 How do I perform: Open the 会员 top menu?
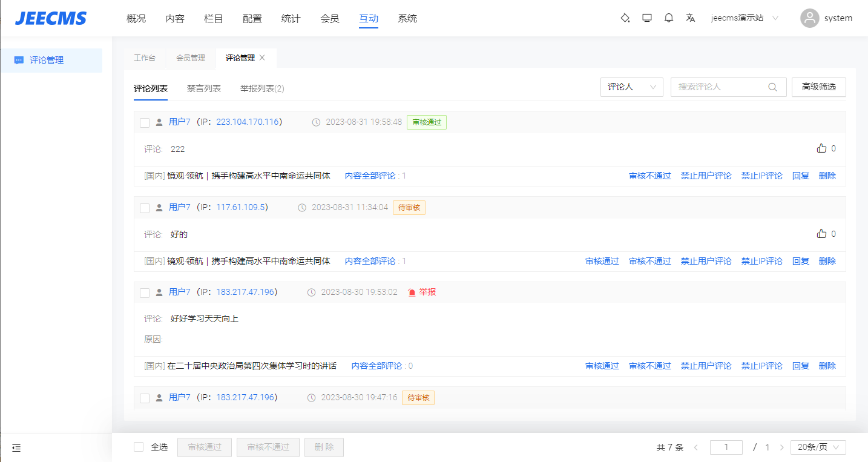tap(330, 19)
